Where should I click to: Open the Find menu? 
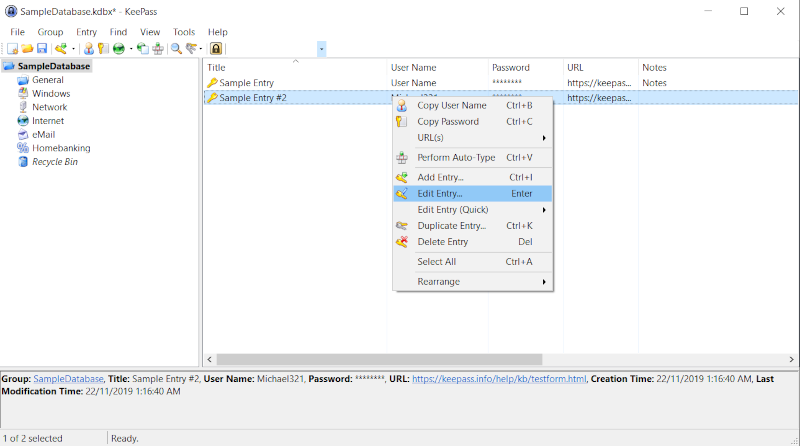(118, 32)
